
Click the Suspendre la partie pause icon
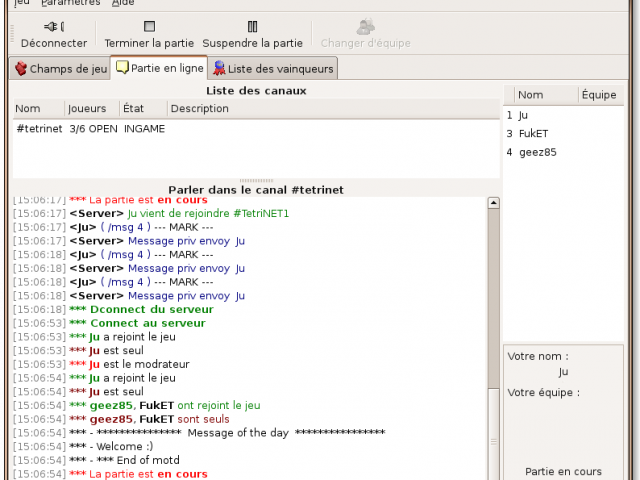coord(252,27)
